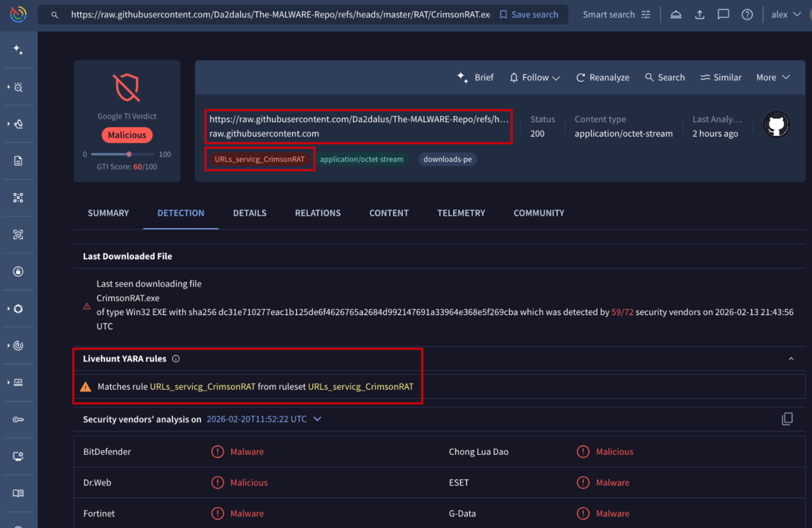812x528 pixels.
Task: Click the Malicious verdict badge
Action: [127, 135]
